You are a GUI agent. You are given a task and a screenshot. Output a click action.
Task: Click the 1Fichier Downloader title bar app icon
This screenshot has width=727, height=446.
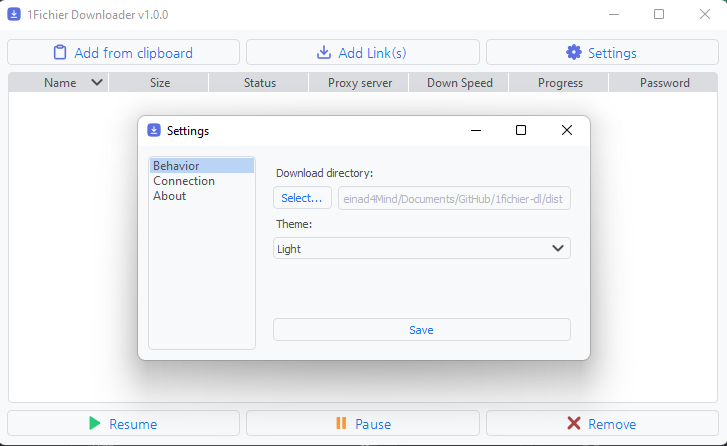pos(14,14)
